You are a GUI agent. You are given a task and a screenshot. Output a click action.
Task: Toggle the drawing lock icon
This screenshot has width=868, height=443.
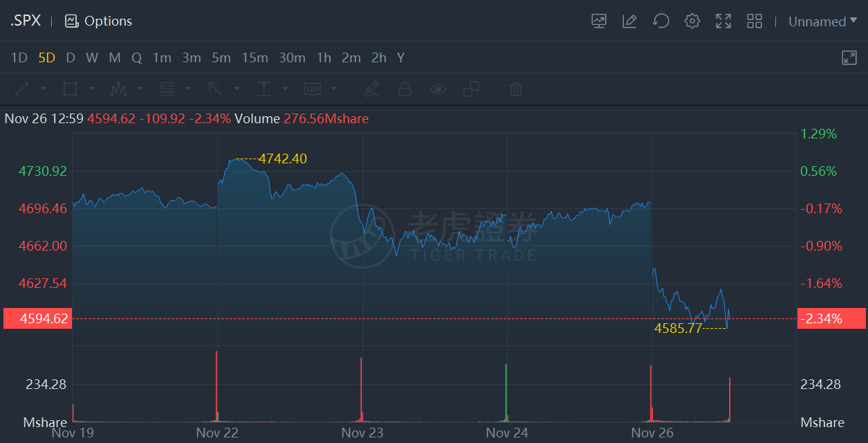(405, 89)
